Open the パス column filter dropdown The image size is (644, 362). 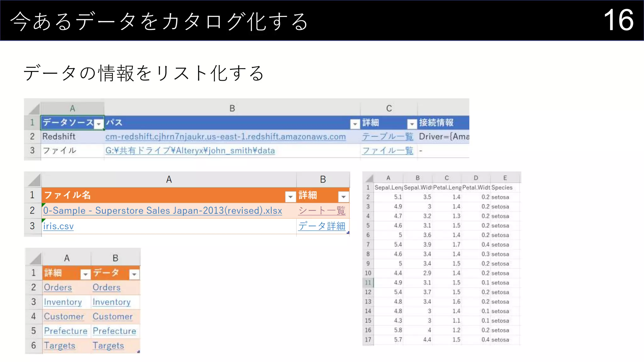click(355, 124)
